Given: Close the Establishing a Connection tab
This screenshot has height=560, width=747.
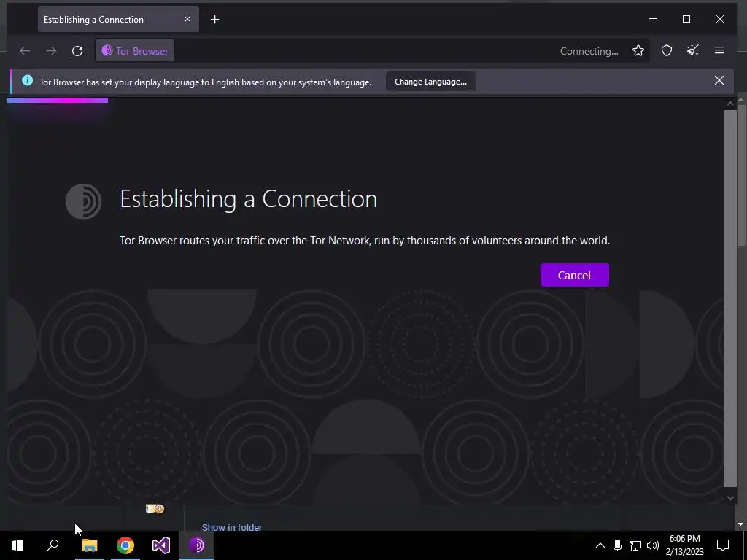Looking at the screenshot, I should click(x=187, y=19).
